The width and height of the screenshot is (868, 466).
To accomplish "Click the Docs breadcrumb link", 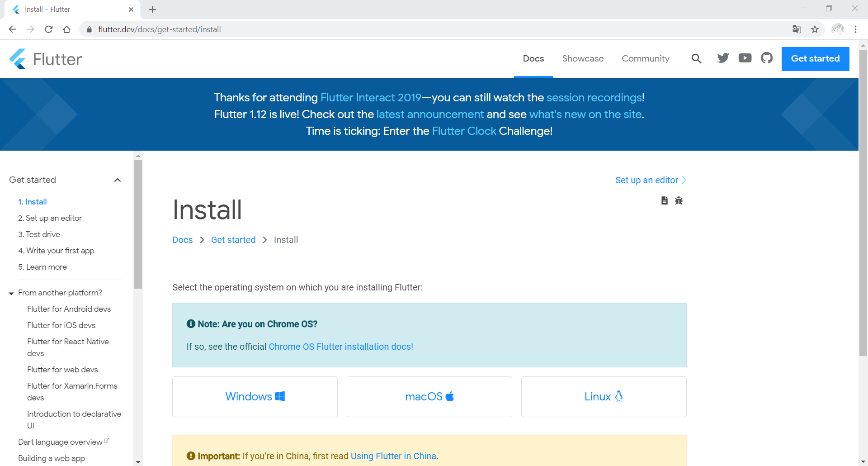I will [x=183, y=240].
